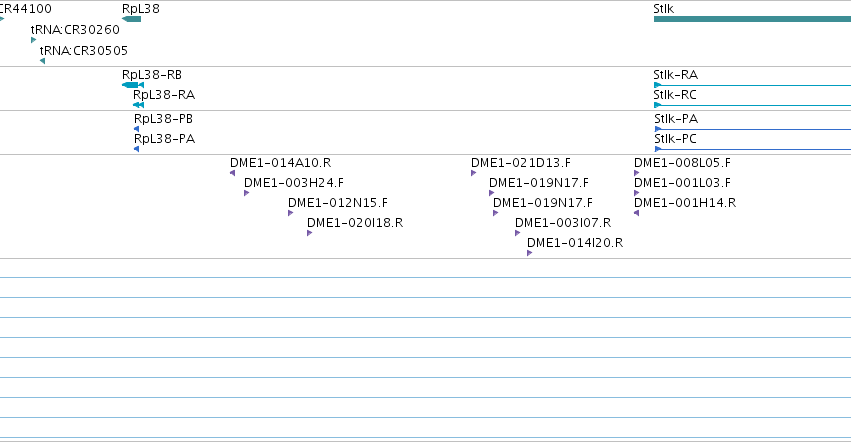The image size is (851, 442).
Task: Click the RpL38-PB protein arrow
Action: pyautogui.click(x=136, y=129)
